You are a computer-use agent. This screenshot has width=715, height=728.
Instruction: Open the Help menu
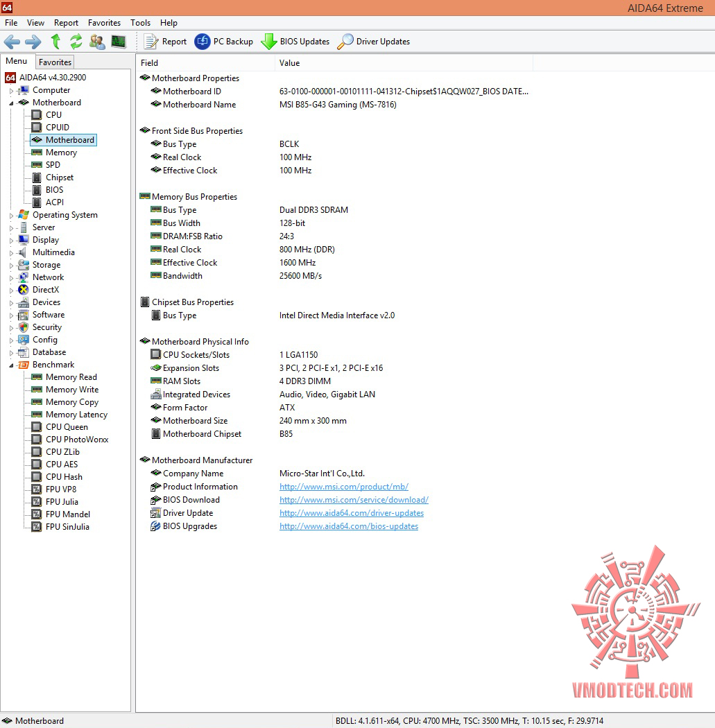169,23
